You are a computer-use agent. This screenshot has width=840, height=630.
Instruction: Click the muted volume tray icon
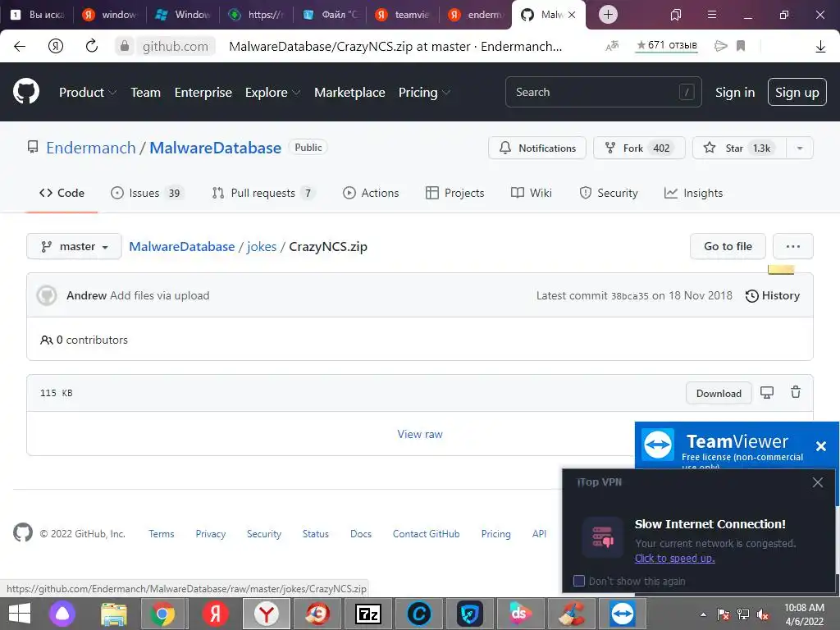pyautogui.click(x=762, y=614)
